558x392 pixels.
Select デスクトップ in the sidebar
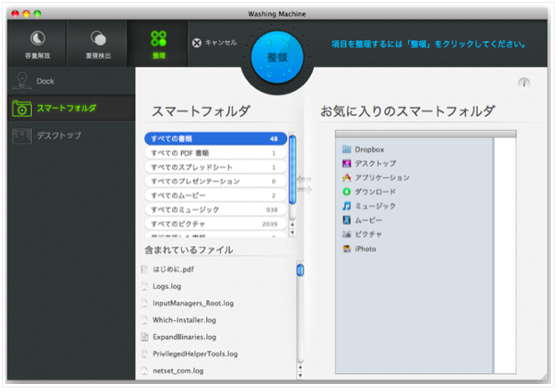click(x=71, y=135)
